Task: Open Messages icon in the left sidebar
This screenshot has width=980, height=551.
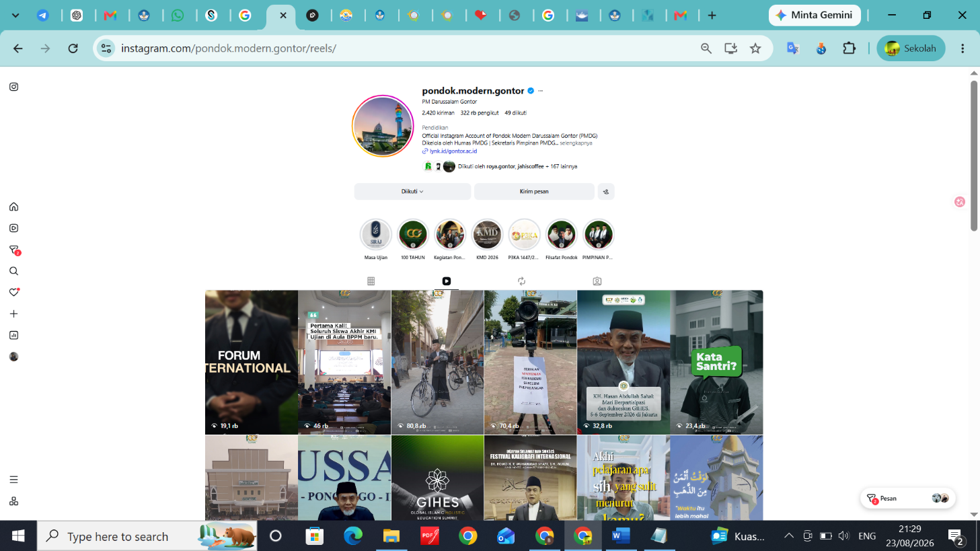Action: (x=14, y=250)
